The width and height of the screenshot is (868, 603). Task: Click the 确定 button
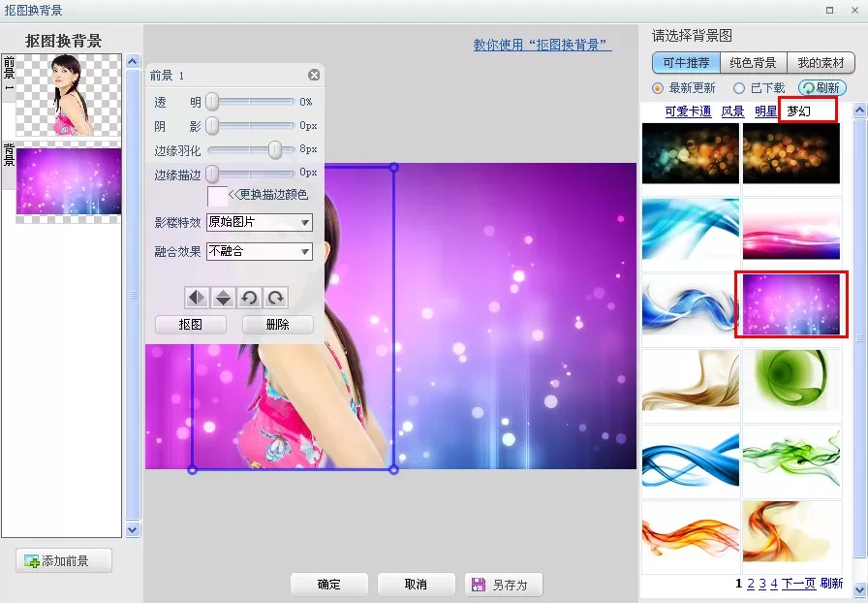328,585
